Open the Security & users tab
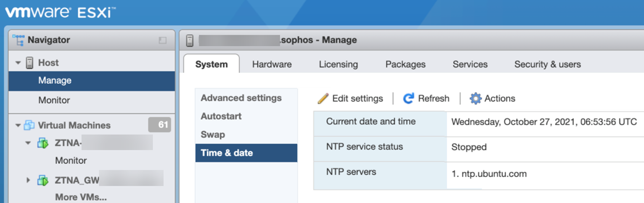The height and width of the screenshot is (203, 644). [547, 64]
